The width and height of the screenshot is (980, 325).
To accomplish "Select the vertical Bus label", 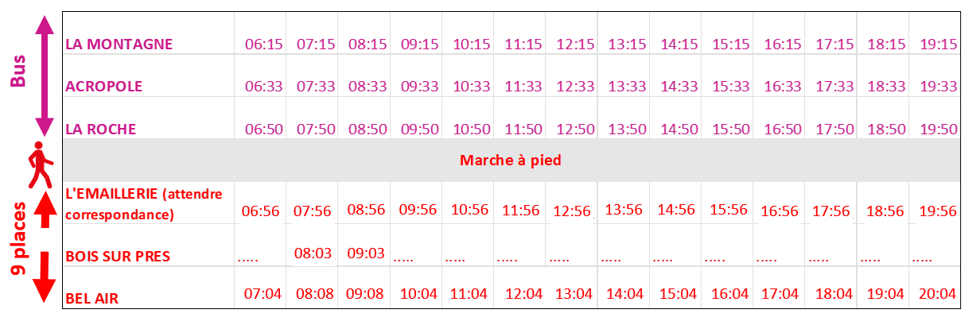I will tap(17, 72).
